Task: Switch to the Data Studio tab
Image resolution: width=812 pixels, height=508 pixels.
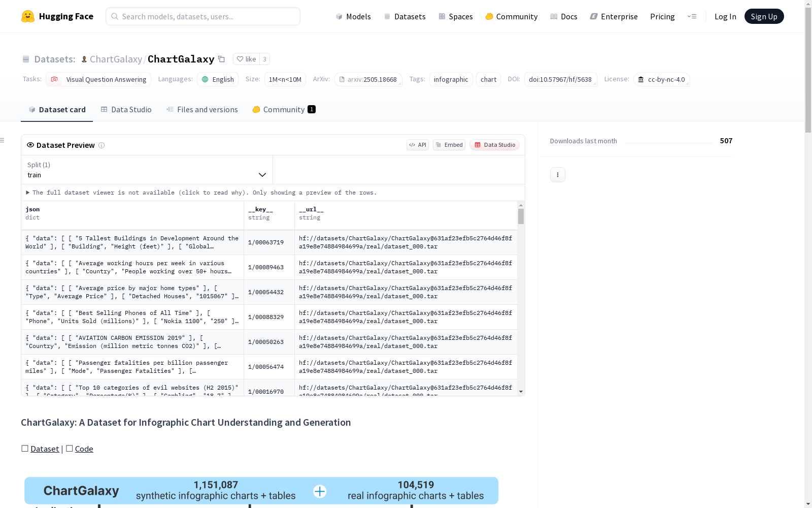Action: point(126,110)
